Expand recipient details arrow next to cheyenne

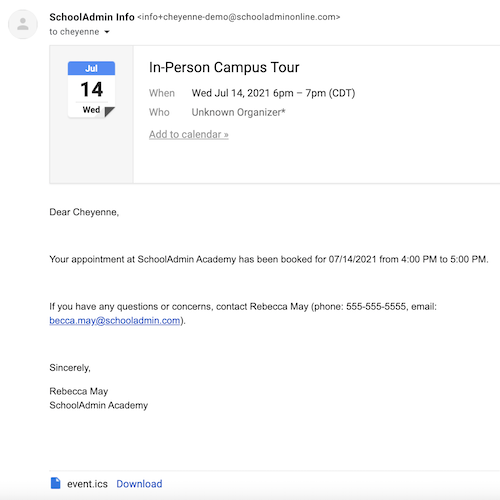point(107,32)
